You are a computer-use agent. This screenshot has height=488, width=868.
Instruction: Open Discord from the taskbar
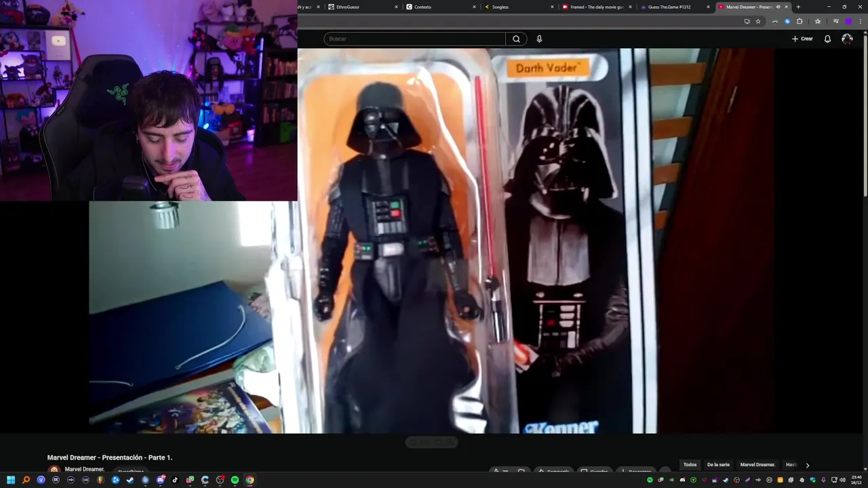[161, 480]
